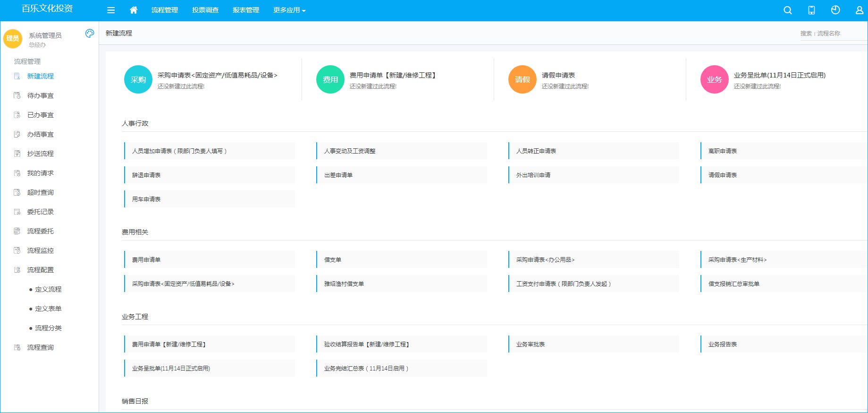Screen dimensions: 868x413
Task: Open the 更多应用 dropdown menu
Action: pos(289,10)
